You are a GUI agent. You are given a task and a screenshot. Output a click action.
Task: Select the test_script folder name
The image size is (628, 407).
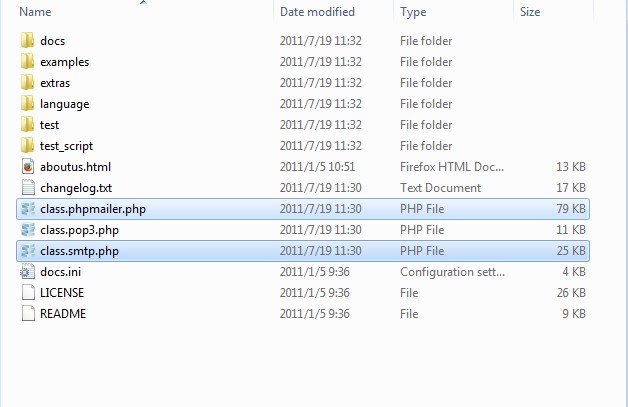[67, 146]
